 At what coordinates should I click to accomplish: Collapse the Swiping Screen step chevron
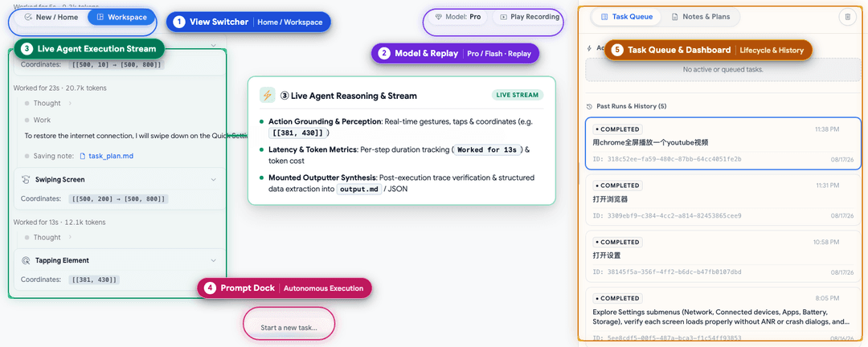214,180
